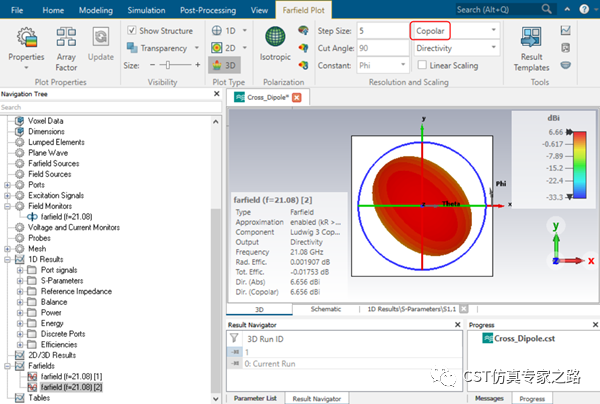The image size is (600, 404).
Task: Switch to the 2D plot type
Action: (x=223, y=47)
